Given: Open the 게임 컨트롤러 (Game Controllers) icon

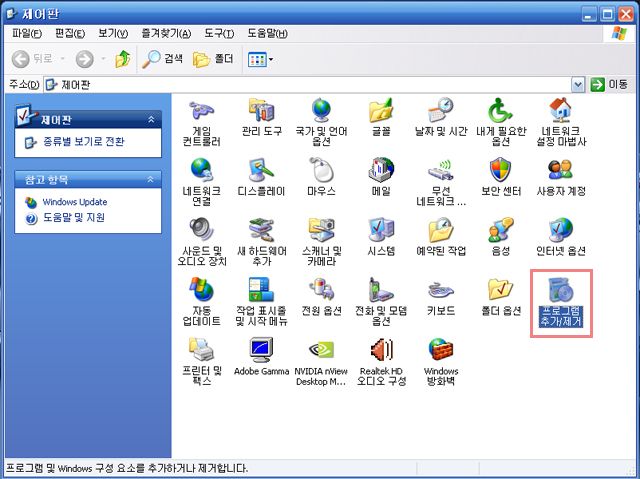Looking at the screenshot, I should click(x=202, y=122).
